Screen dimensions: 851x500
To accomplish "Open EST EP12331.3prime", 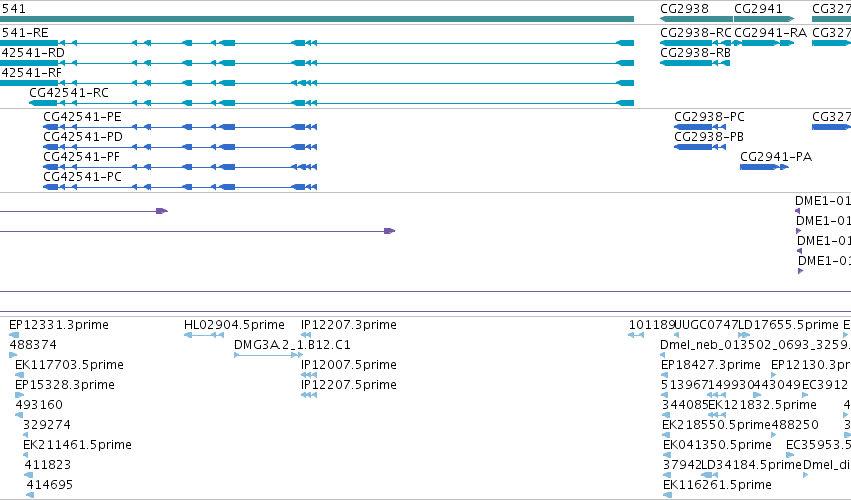I will (59, 325).
